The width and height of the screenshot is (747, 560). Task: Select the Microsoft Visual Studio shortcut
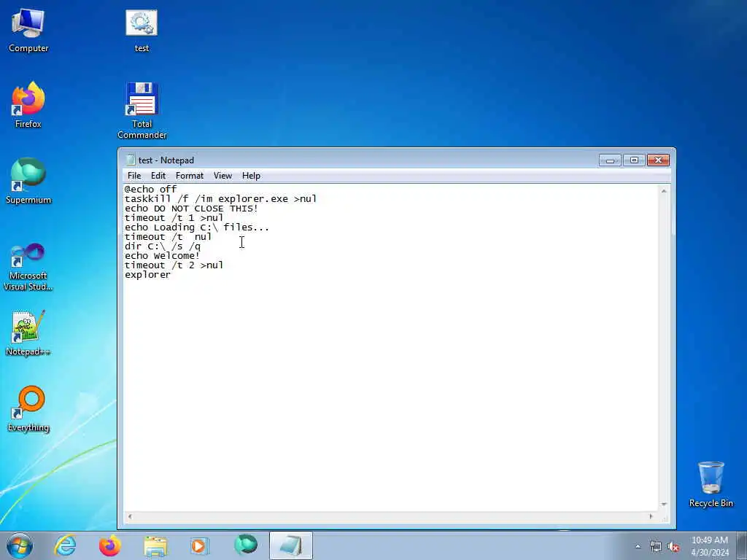click(x=28, y=267)
